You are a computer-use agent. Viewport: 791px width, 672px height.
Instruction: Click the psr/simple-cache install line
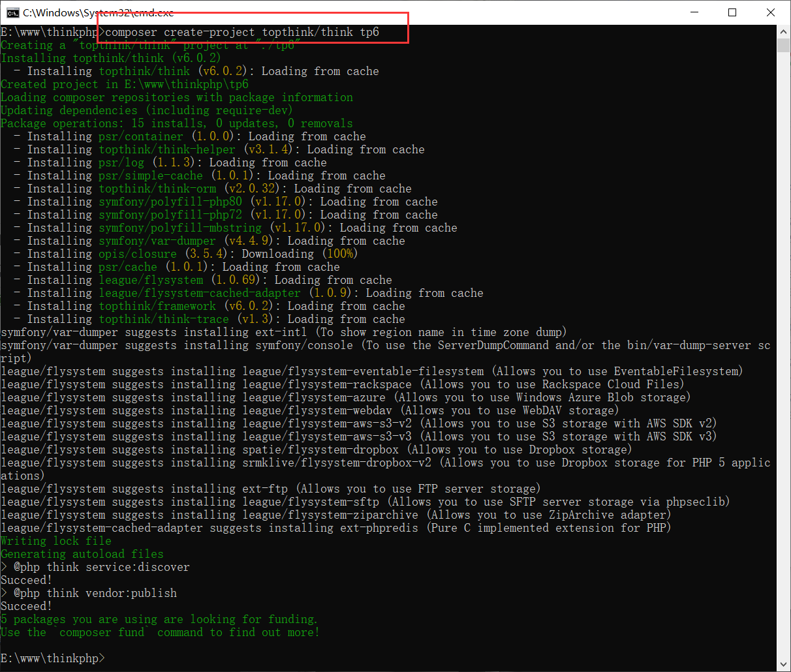click(200, 176)
